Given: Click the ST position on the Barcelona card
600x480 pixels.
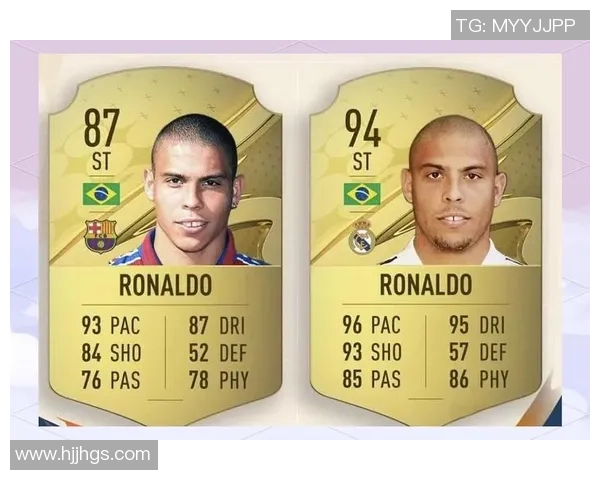Looking at the screenshot, I should 101,161.
